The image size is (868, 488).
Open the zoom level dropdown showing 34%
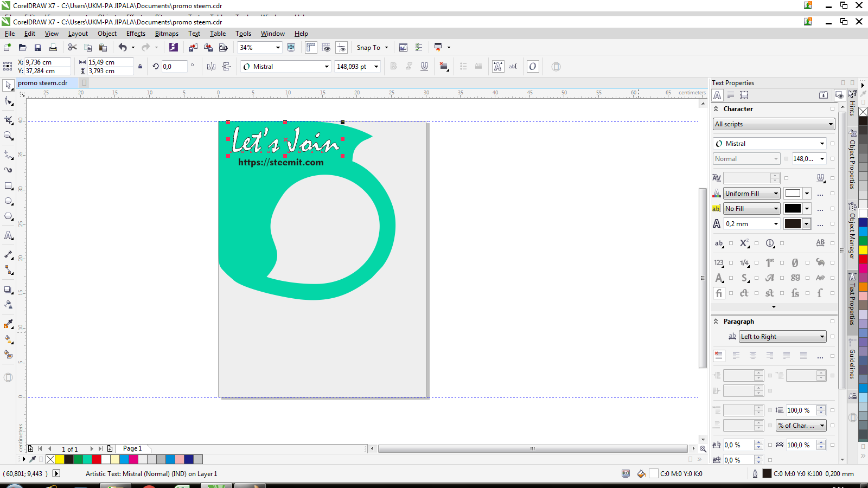[x=278, y=48]
